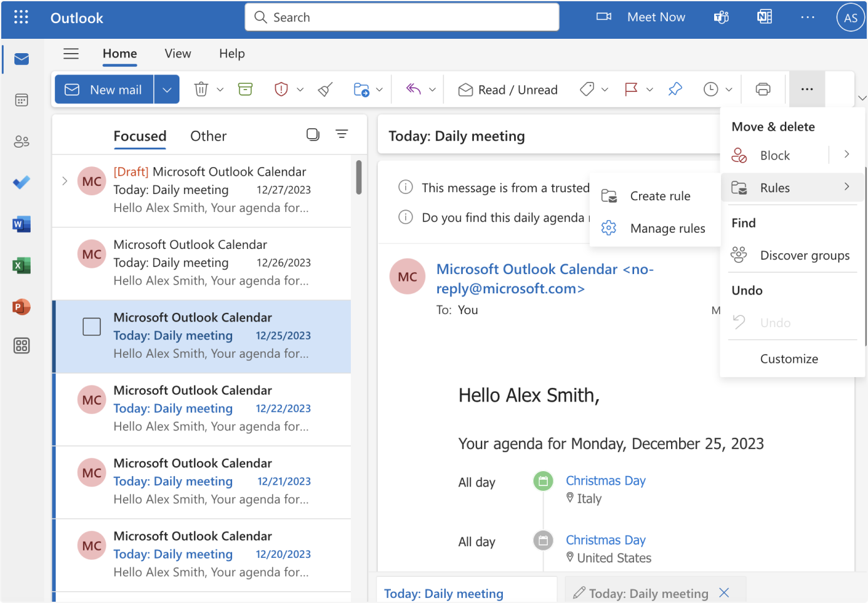Viewport: 868px width, 603px height.
Task: Switch to the Other inbox tab
Action: 208,136
